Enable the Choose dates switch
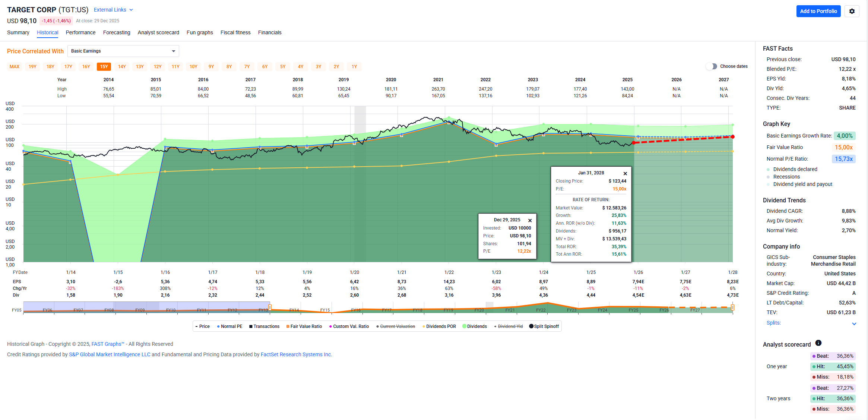The width and height of the screenshot is (868, 420). (712, 66)
